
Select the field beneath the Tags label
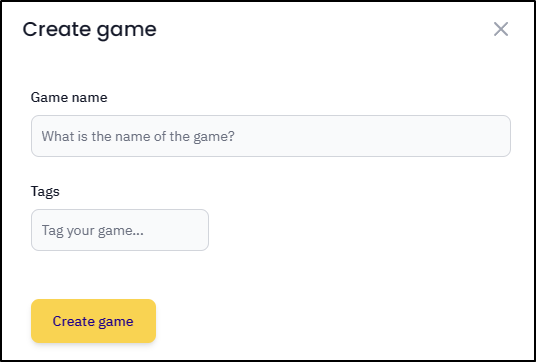120,230
